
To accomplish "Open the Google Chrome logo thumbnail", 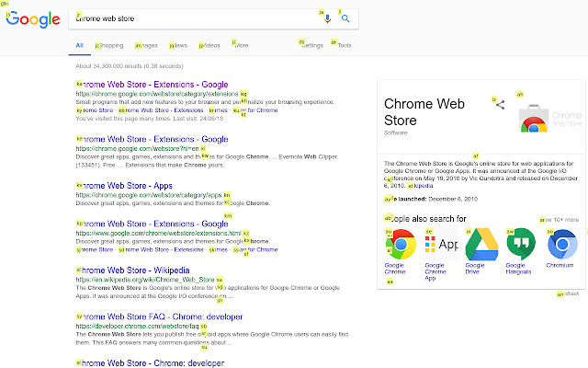I will click(x=401, y=244).
